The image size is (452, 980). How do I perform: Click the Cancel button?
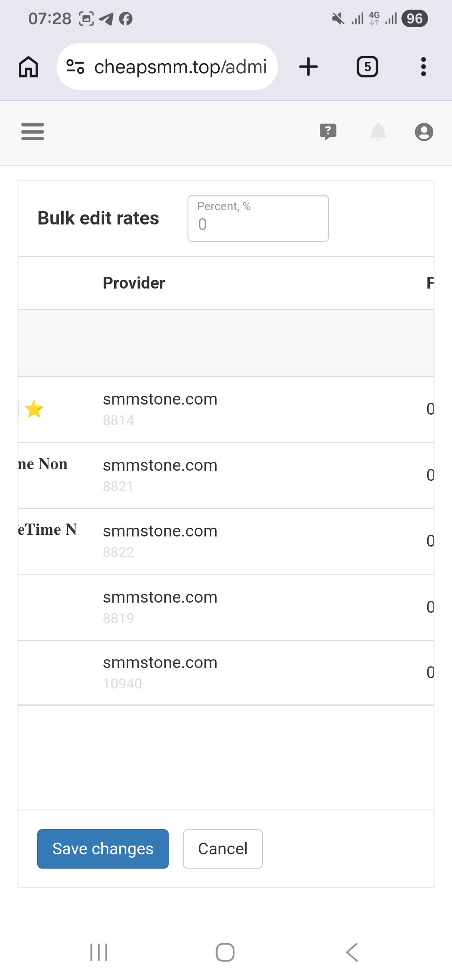(223, 849)
